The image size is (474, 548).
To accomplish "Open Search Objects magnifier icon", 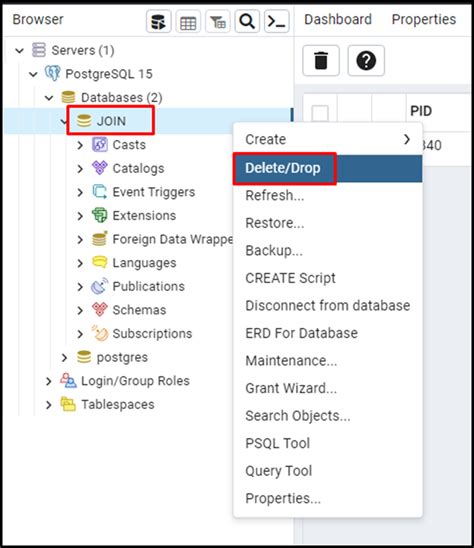I will [247, 22].
